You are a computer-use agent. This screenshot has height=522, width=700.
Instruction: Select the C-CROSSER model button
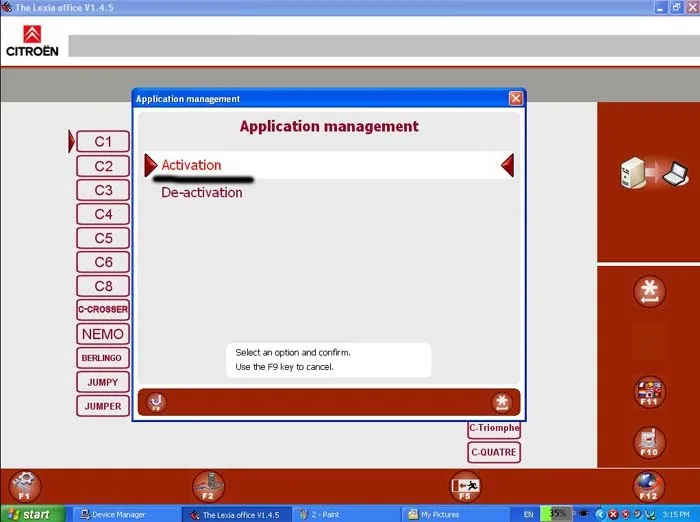[x=103, y=310]
